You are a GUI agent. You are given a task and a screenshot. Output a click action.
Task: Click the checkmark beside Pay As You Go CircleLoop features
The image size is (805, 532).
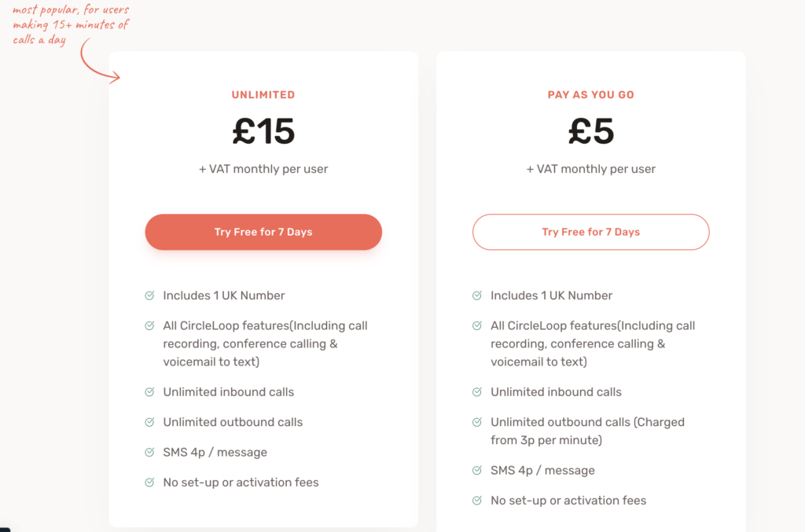pyautogui.click(x=477, y=325)
